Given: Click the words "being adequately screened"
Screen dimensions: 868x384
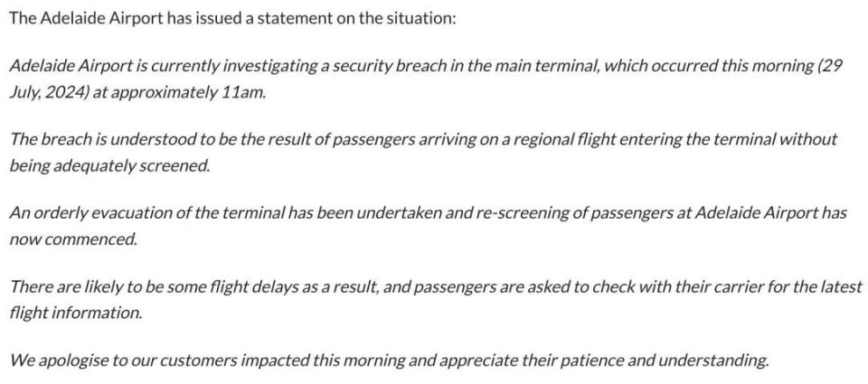Looking at the screenshot, I should [108, 164].
